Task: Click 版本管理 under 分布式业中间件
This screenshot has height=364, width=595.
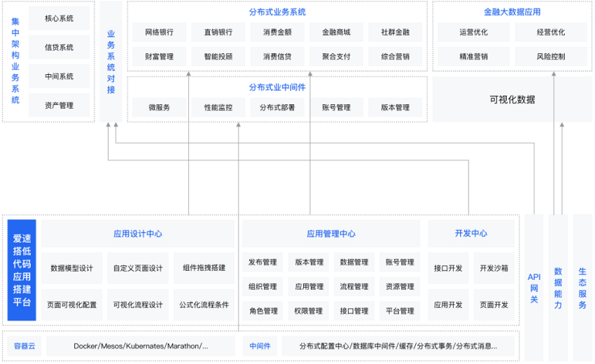Action: 395,107
